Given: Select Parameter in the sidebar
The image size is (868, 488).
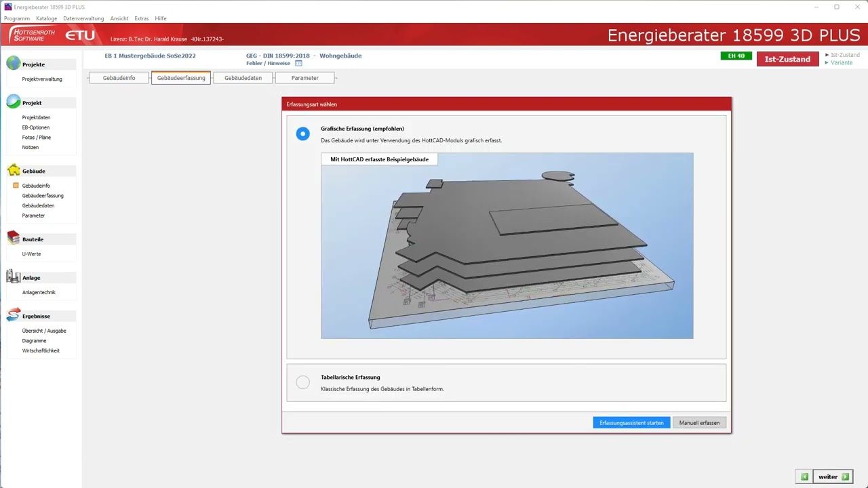Looking at the screenshot, I should click(x=33, y=216).
